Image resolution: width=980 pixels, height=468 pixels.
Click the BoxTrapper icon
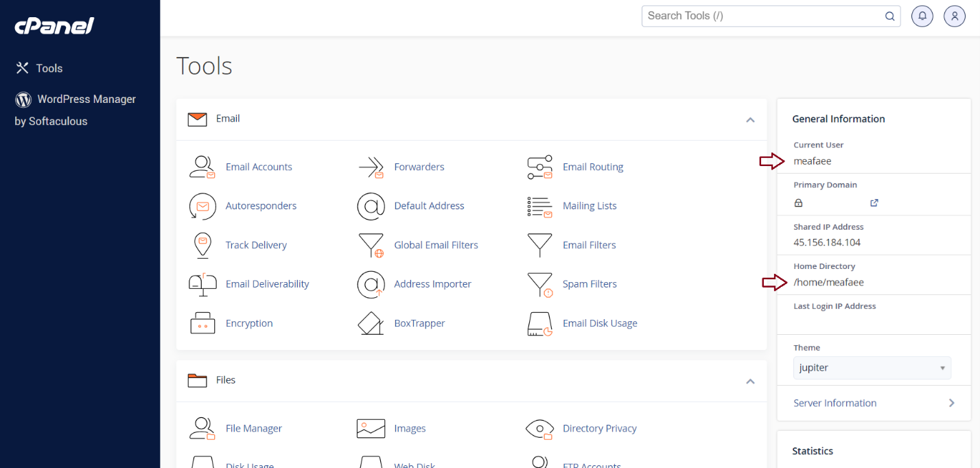(x=371, y=323)
